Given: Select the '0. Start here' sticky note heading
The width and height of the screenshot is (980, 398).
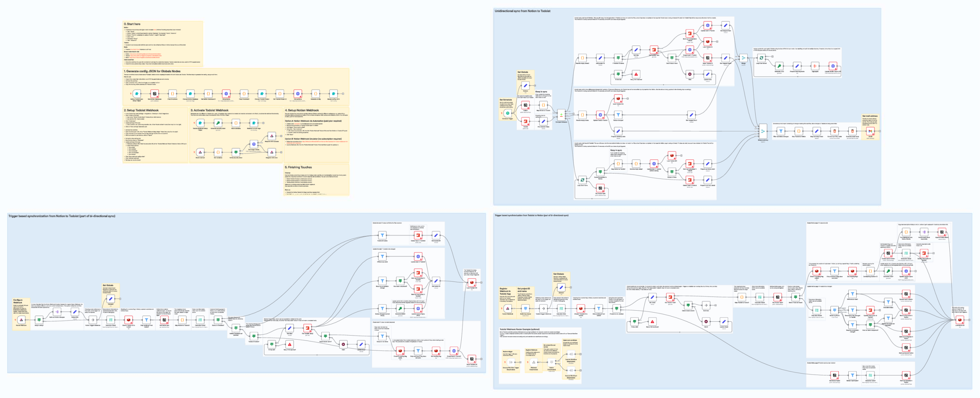Looking at the screenshot, I should pos(132,24).
